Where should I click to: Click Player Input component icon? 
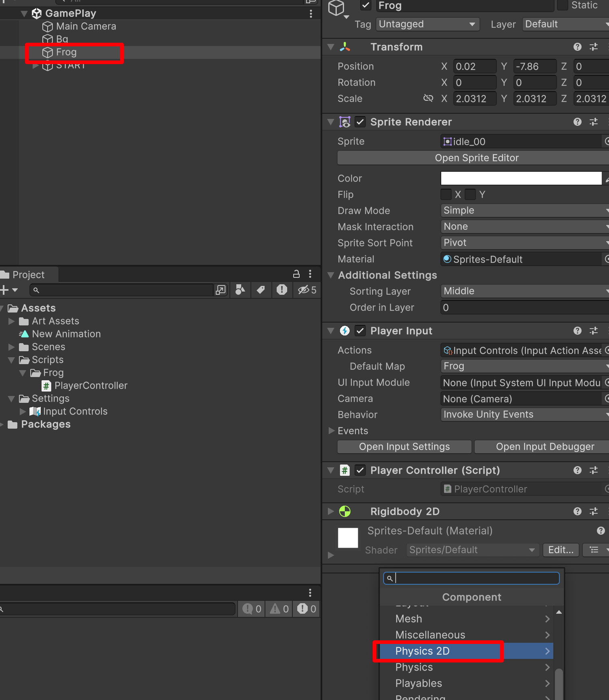(x=345, y=331)
